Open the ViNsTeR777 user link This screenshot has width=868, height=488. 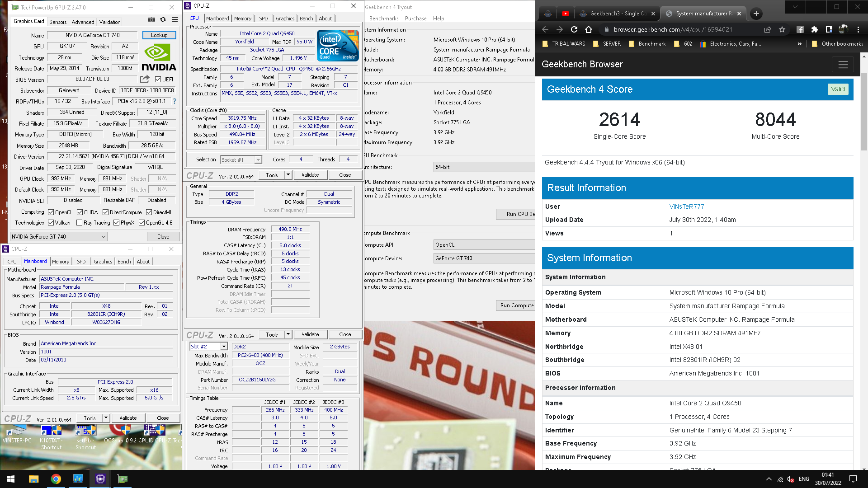pos(686,206)
